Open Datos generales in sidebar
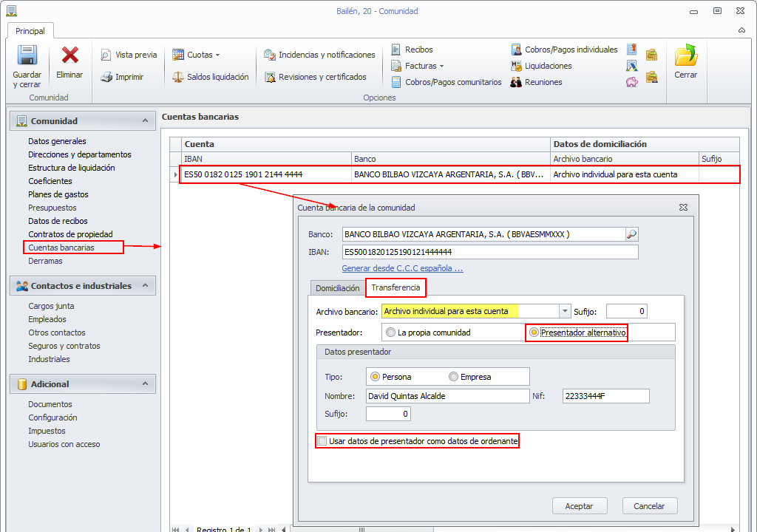This screenshot has width=757, height=532. [x=57, y=141]
